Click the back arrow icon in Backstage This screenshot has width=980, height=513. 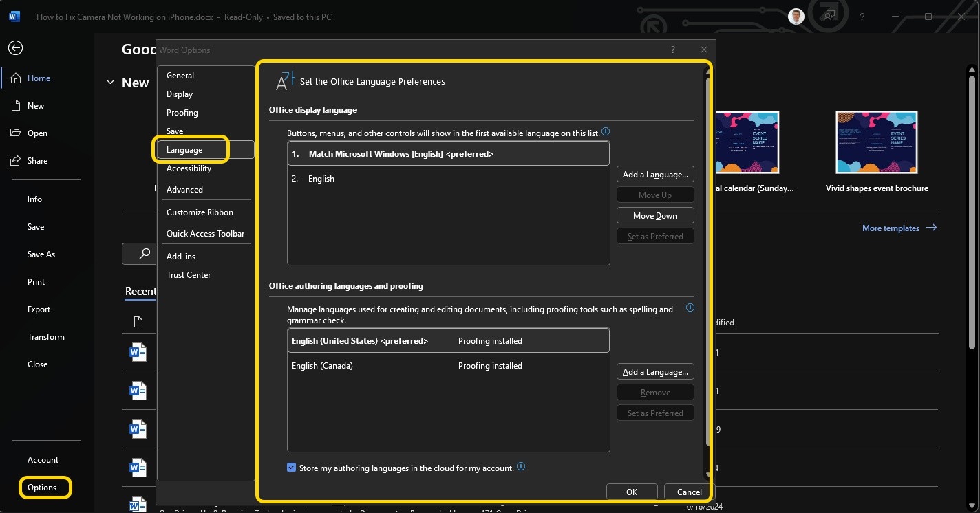tap(15, 47)
